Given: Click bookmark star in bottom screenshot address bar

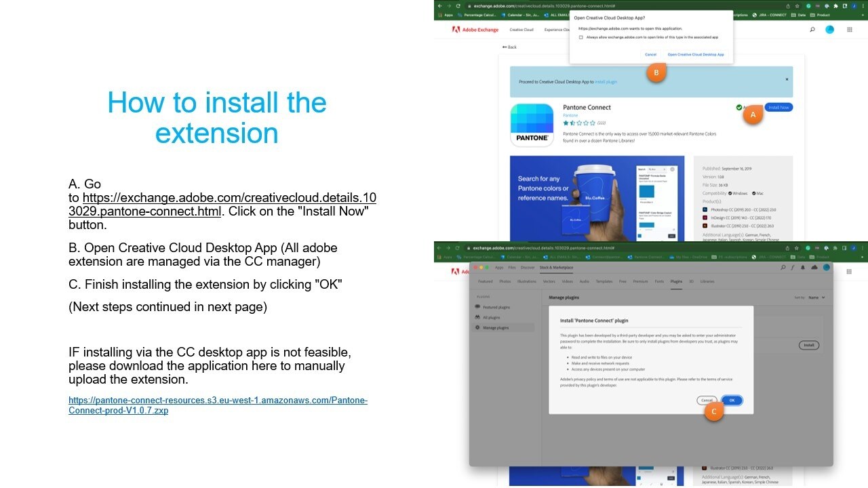Looking at the screenshot, I should click(797, 248).
